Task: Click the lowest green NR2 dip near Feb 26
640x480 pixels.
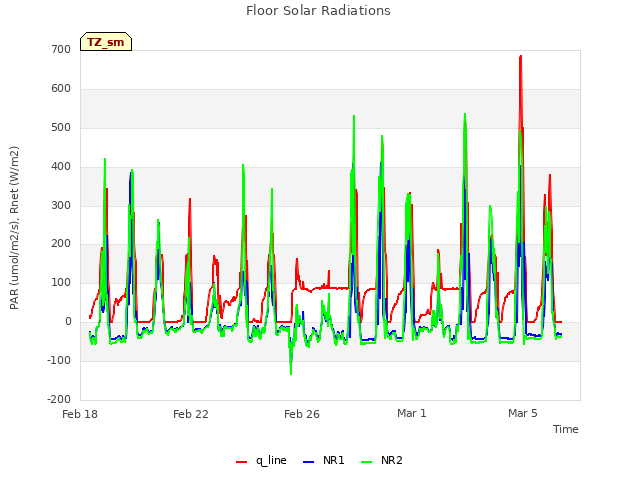Action: tap(291, 373)
